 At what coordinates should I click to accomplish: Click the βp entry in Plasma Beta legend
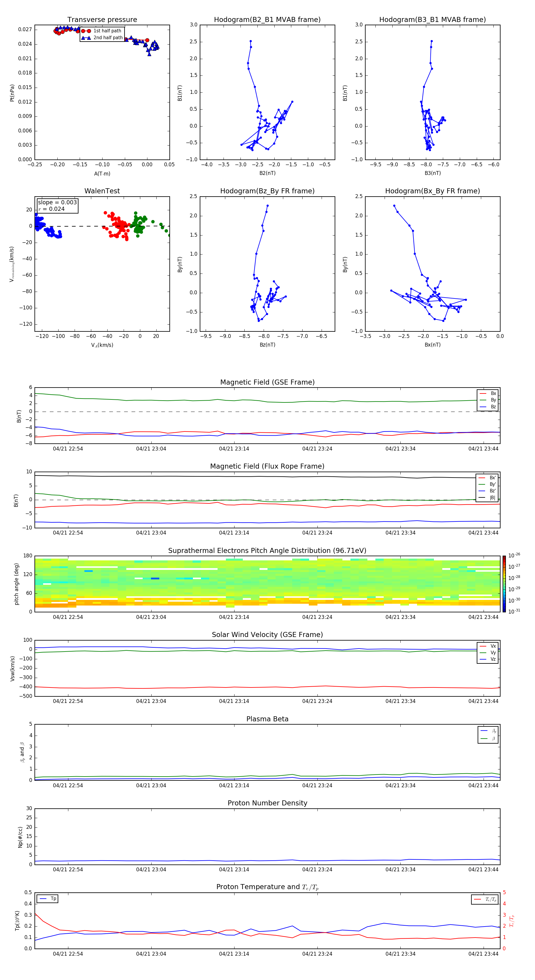point(488,731)
